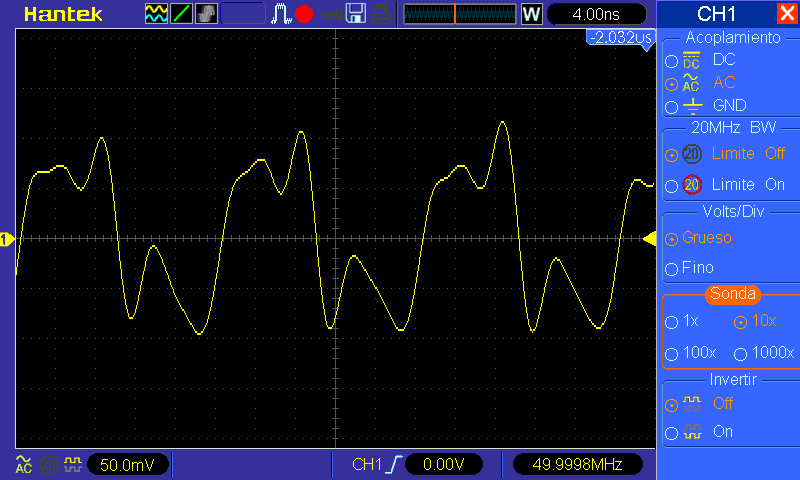Click the 49.9998MHz frequency readout
Viewport: 800px width, 480px height.
tap(577, 465)
